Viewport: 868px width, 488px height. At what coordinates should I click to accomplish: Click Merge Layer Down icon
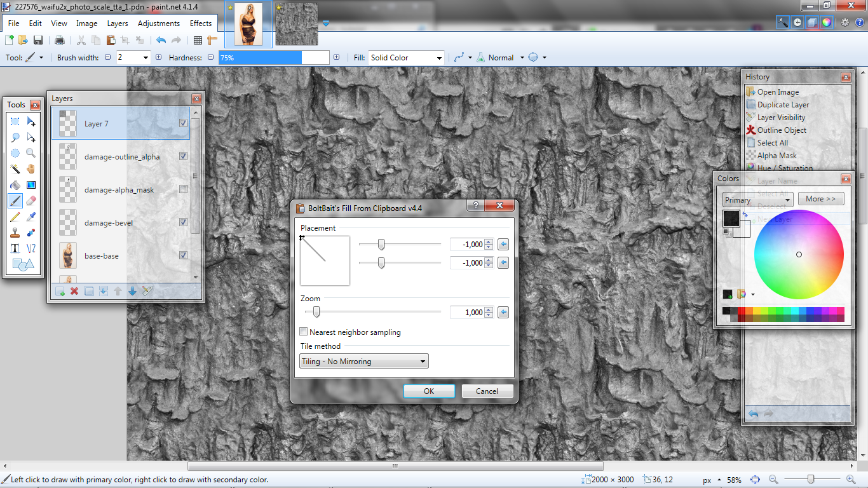104,291
